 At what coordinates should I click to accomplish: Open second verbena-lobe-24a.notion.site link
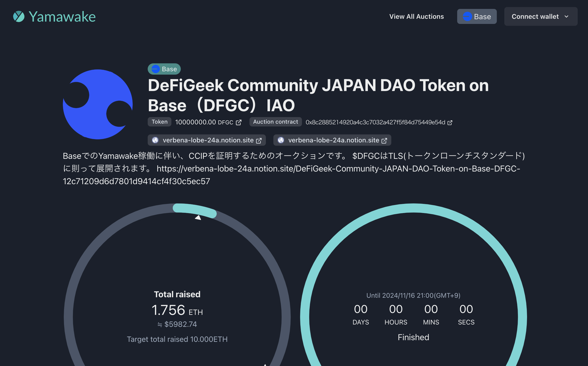pyautogui.click(x=332, y=140)
